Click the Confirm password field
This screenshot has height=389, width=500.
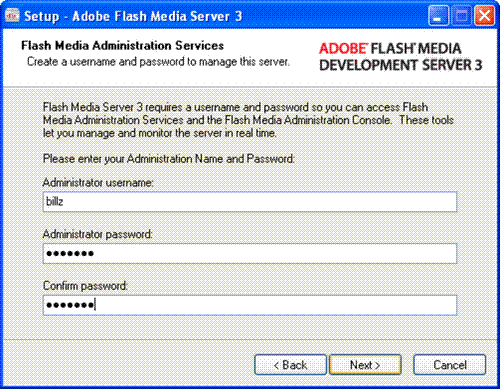(250, 305)
